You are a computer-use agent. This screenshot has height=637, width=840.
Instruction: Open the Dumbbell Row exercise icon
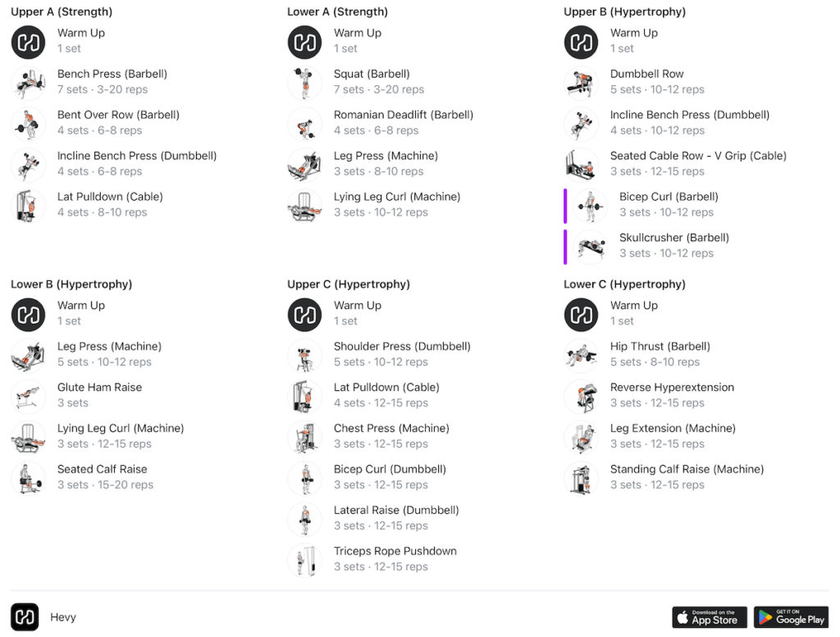[581, 83]
